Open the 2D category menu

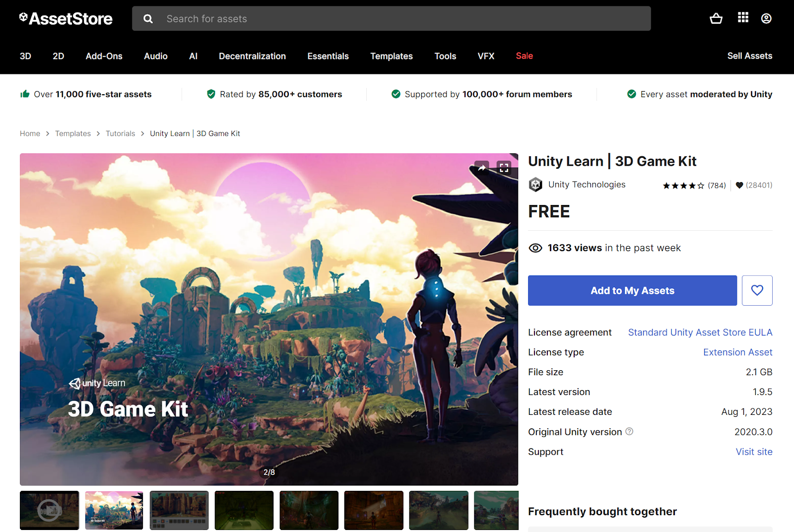pyautogui.click(x=59, y=56)
